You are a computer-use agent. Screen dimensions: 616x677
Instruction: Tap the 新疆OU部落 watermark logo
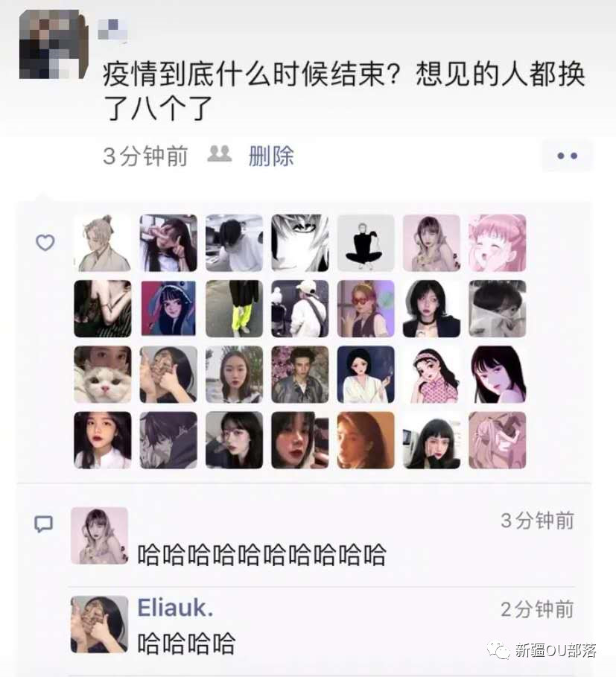542,651
